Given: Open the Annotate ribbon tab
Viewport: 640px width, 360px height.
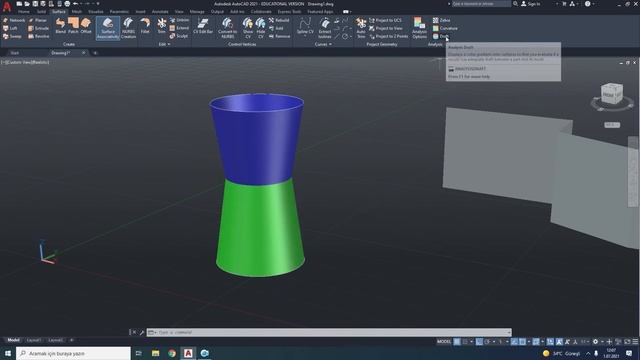Looking at the screenshot, I should click(160, 11).
